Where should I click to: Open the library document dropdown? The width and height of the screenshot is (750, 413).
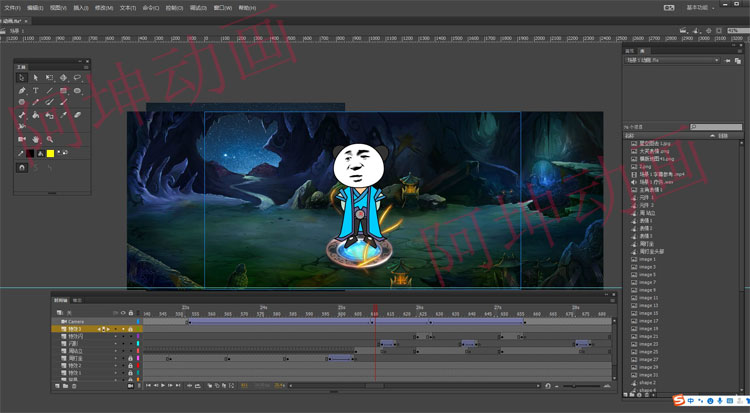click(672, 61)
